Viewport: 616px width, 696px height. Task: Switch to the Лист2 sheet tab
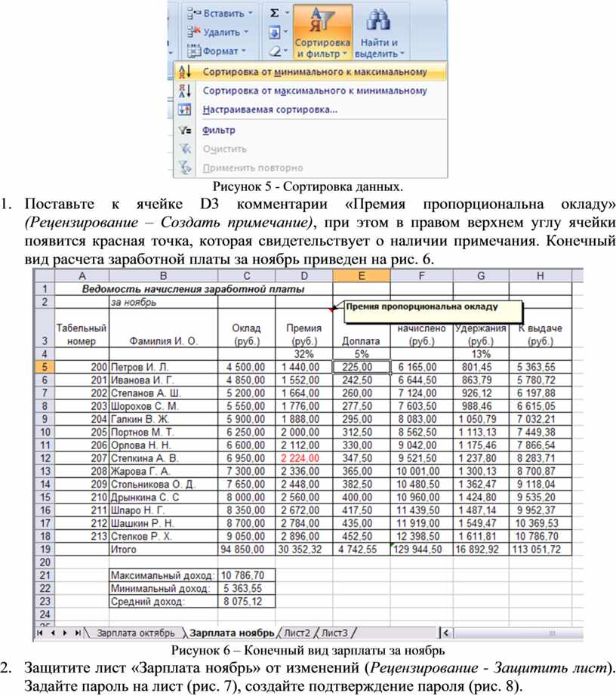(x=297, y=633)
